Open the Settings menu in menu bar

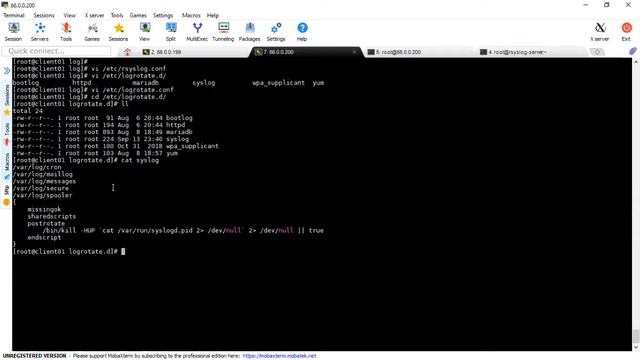point(163,15)
